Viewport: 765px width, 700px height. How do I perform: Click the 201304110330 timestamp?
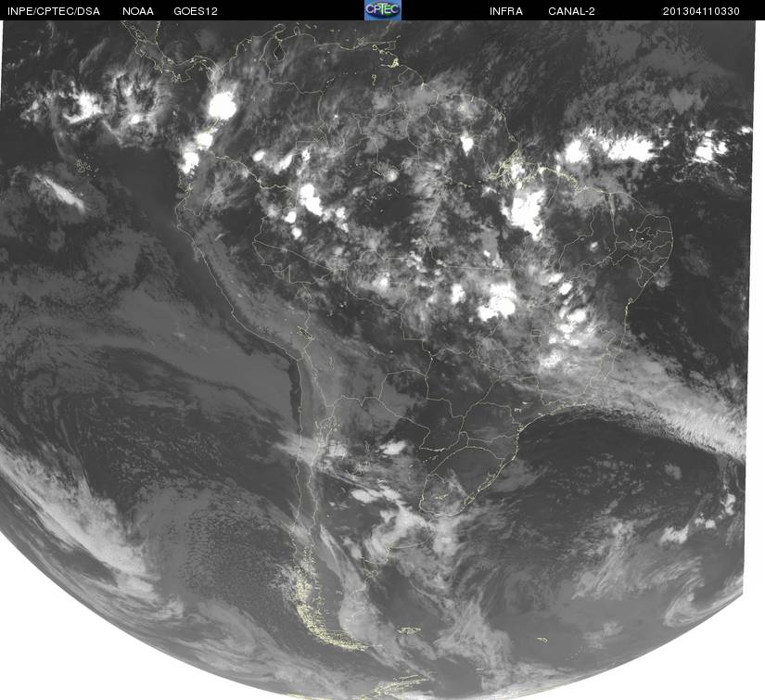tap(701, 11)
